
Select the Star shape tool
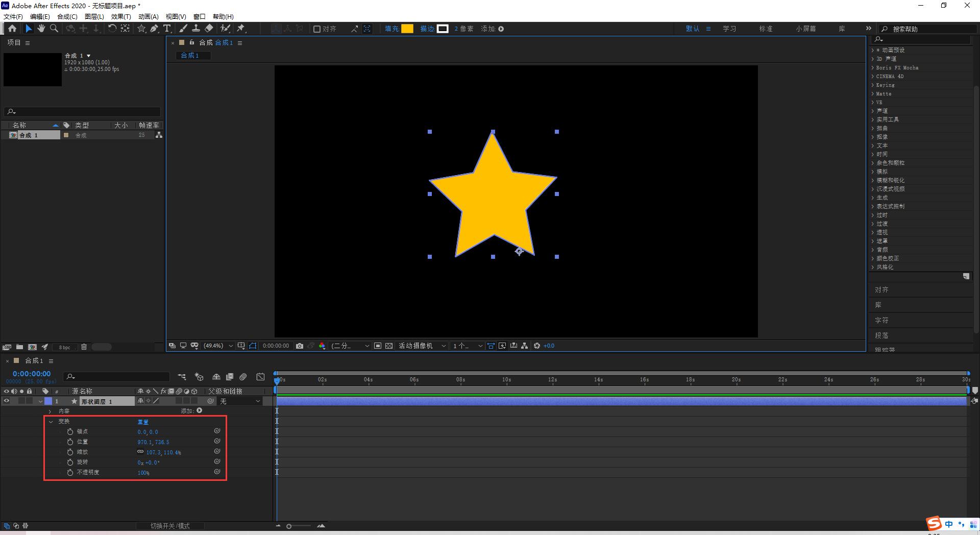tap(141, 29)
